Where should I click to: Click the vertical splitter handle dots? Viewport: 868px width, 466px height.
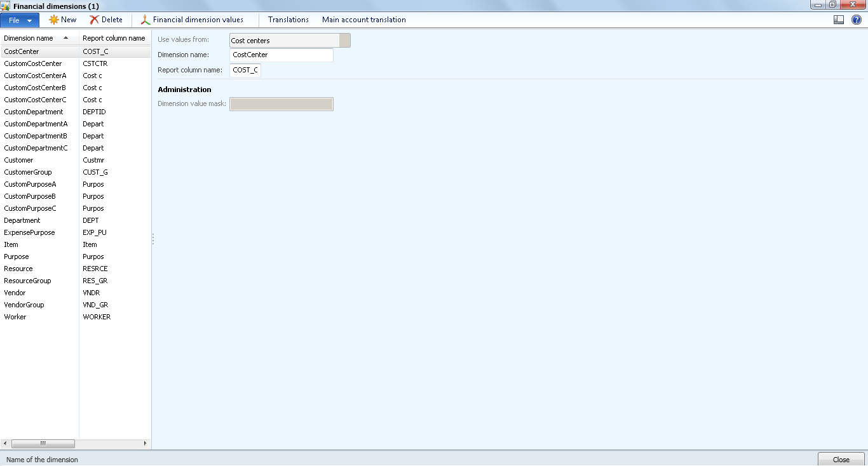pos(153,239)
